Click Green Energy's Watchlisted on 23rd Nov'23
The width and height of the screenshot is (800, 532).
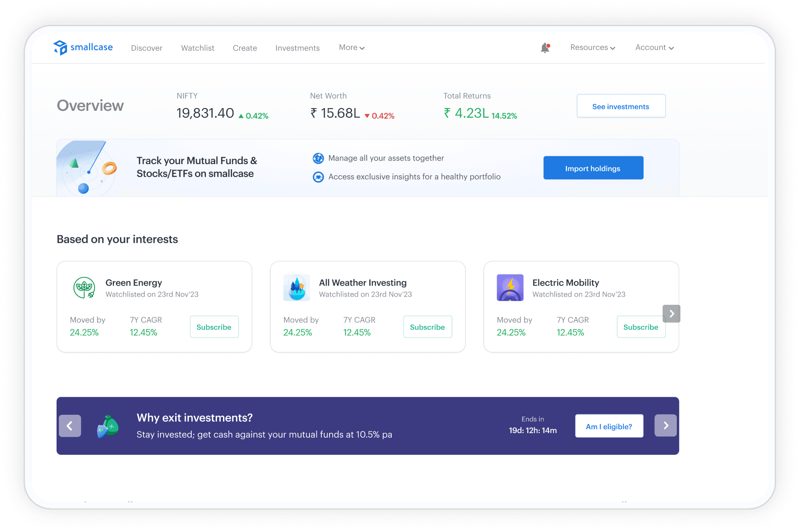tap(152, 294)
